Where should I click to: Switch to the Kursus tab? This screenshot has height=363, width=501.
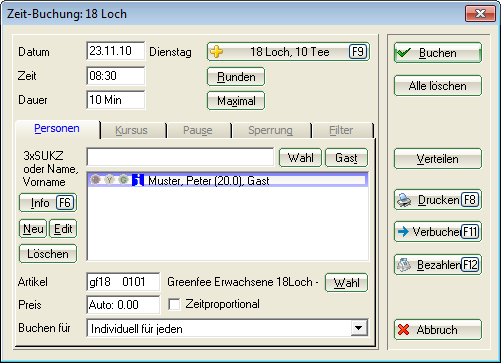pyautogui.click(x=131, y=130)
